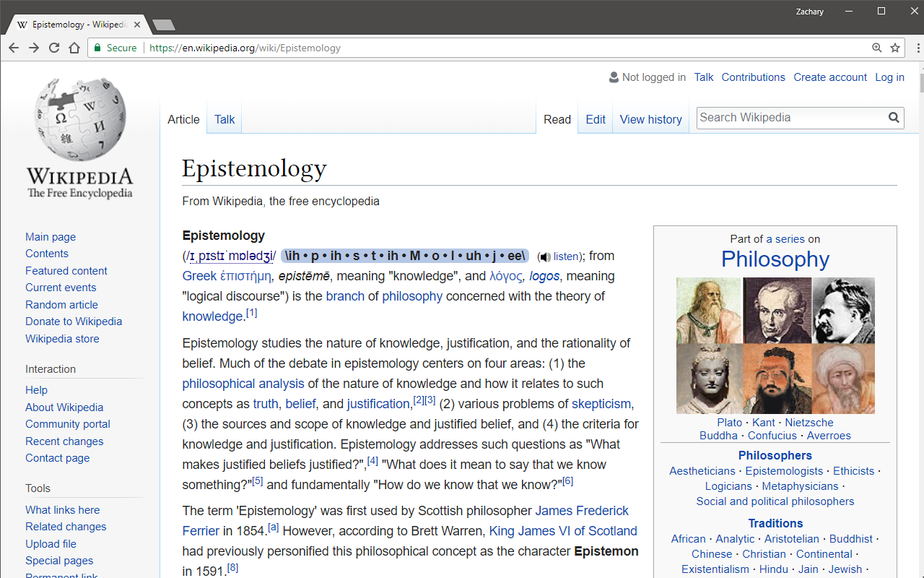Click the Wikipedia search magnifier button
Screen dimensions: 924x578
[894, 118]
